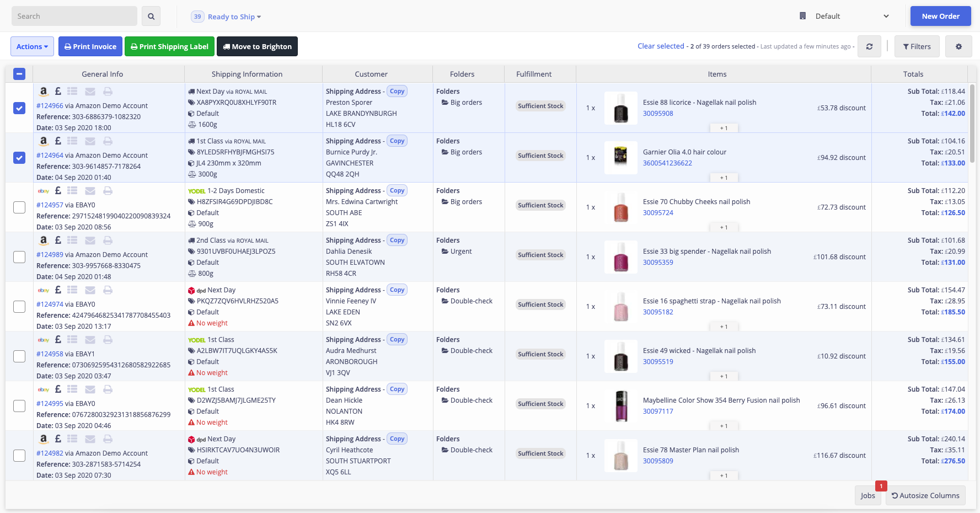Select the checkbox for order #124957

point(19,207)
